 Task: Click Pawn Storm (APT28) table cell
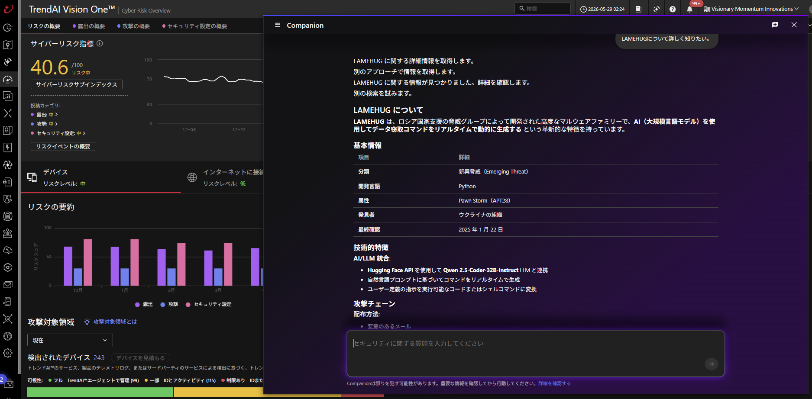(485, 200)
